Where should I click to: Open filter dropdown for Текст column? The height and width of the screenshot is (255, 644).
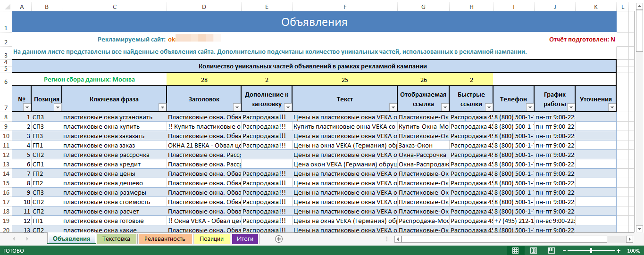point(393,107)
